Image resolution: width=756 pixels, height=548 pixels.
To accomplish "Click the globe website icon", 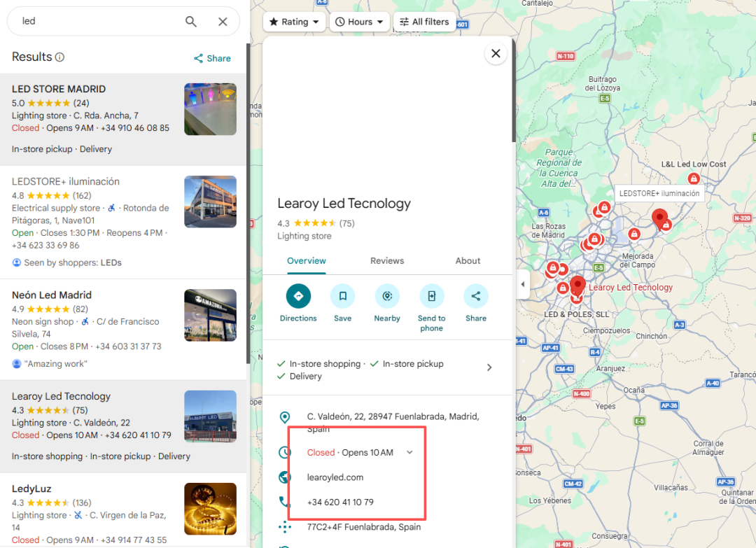I will pos(284,477).
